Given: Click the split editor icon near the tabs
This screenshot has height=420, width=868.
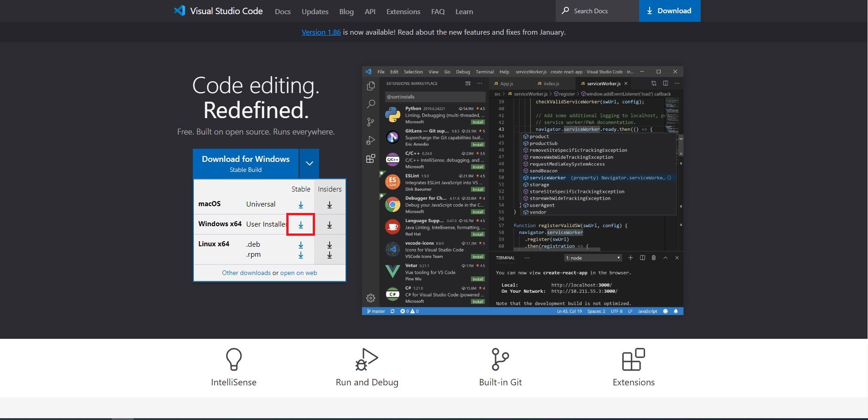Looking at the screenshot, I should pos(666,83).
